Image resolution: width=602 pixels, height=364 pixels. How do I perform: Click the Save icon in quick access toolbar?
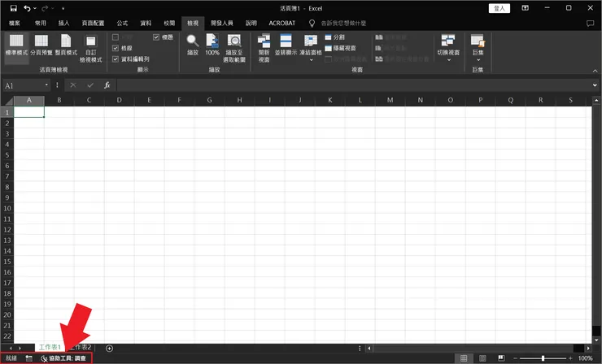pyautogui.click(x=14, y=8)
